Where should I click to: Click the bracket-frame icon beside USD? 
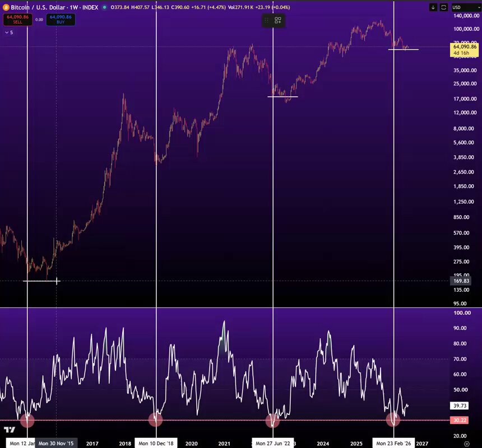point(443,7)
